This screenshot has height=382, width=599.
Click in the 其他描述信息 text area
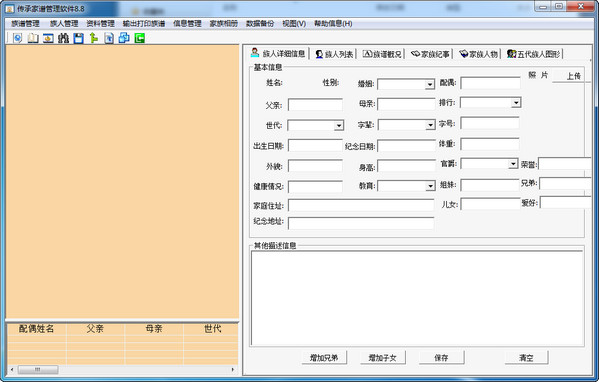coord(417,298)
